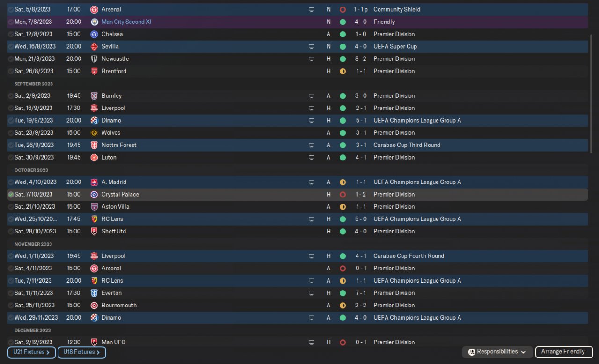Click the Crystal Palace club badge icon
The image size is (599, 364).
[x=94, y=194]
